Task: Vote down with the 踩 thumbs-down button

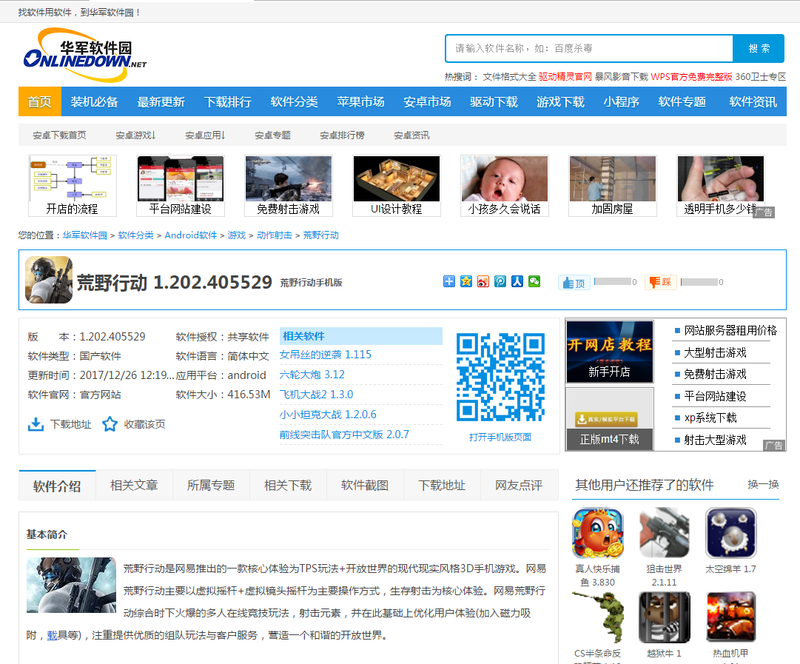Action: pyautogui.click(x=661, y=282)
